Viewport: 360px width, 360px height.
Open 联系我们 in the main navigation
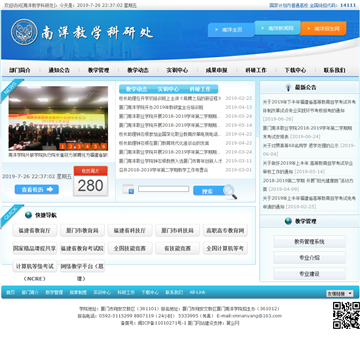pos(334,70)
